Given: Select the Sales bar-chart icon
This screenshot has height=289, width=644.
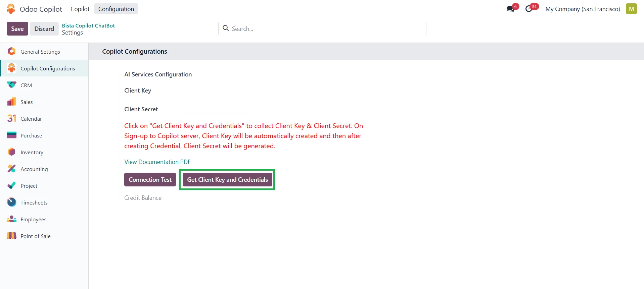Looking at the screenshot, I should pos(11,102).
